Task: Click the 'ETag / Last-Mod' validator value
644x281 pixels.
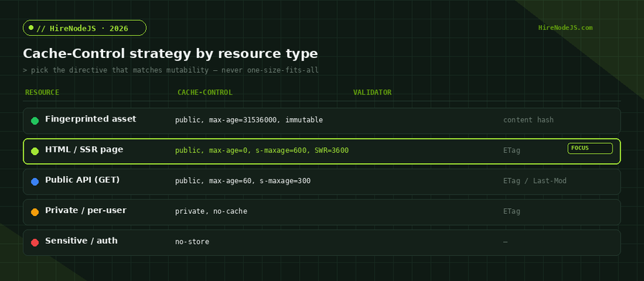Action: coord(535,181)
